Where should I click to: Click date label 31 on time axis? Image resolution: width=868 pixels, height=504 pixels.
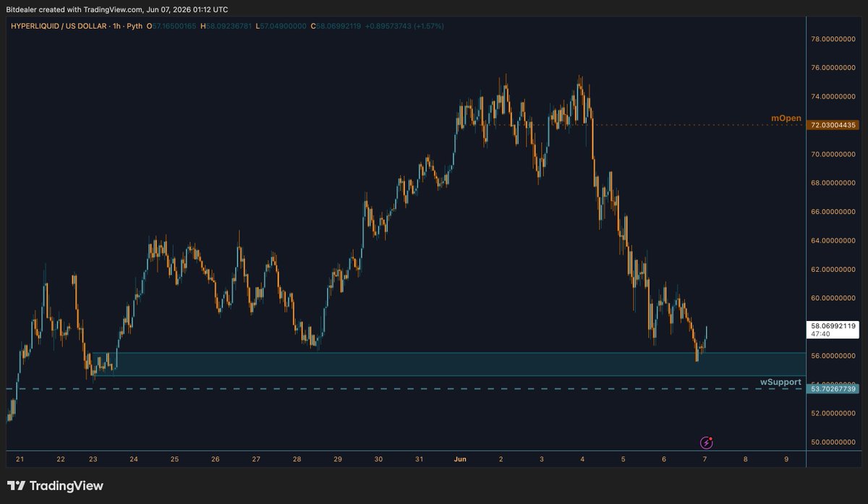click(419, 459)
